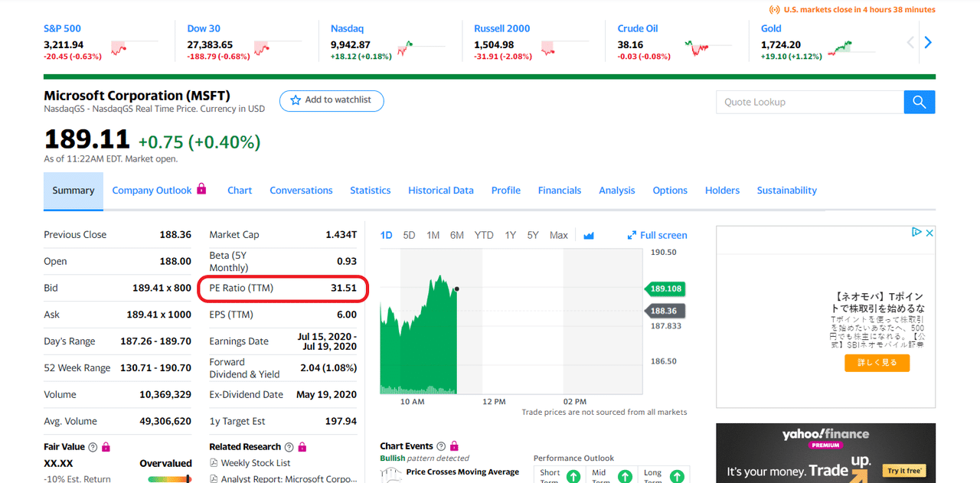Select the YTD chart range
The image size is (980, 483).
[x=484, y=236]
